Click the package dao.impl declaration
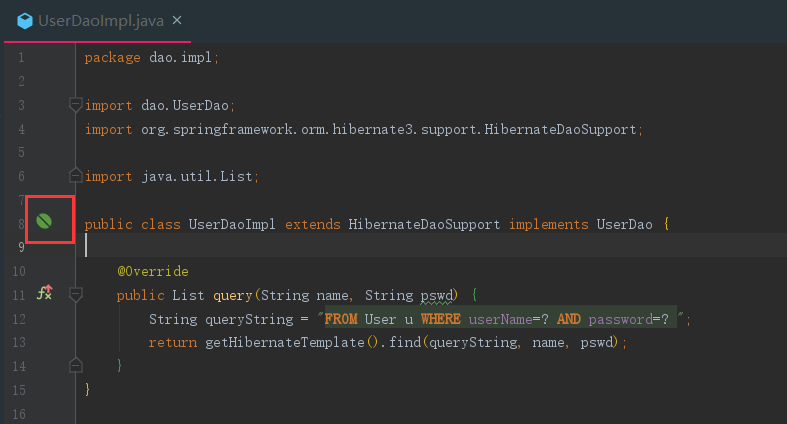Viewport: 787px width, 424px height. 152,58
